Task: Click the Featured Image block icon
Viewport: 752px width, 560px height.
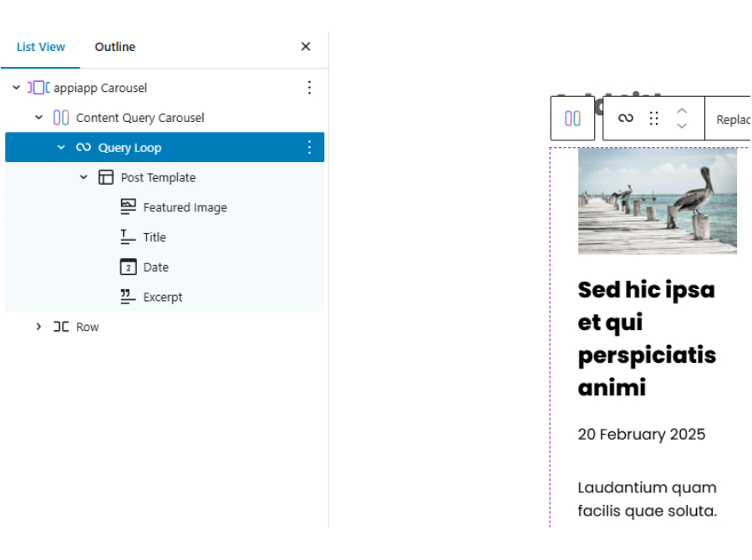Action: pos(128,207)
